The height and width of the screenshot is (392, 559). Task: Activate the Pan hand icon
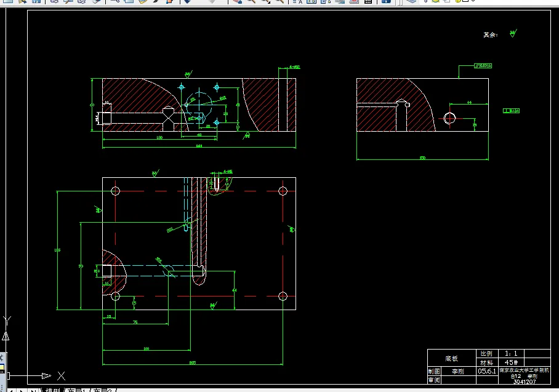coord(237,1)
